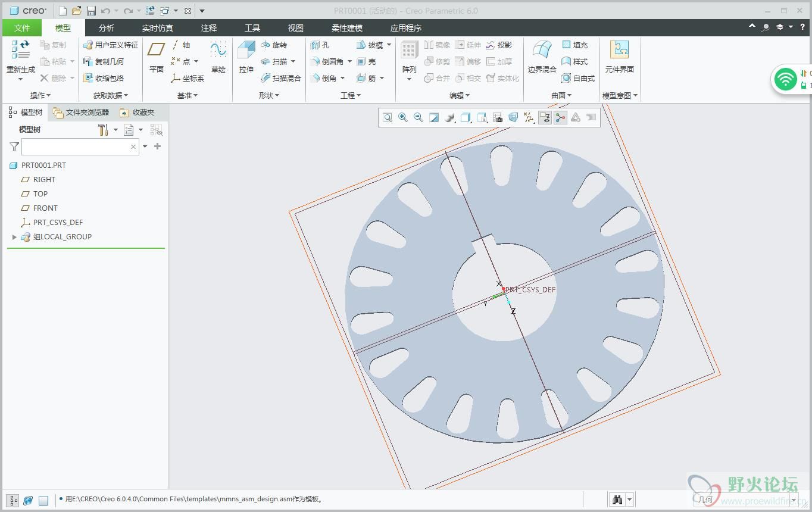Screen dimensions: 812x512
Task: Open the Favorites (收藏夹) panel tab
Action: pyautogui.click(x=137, y=112)
